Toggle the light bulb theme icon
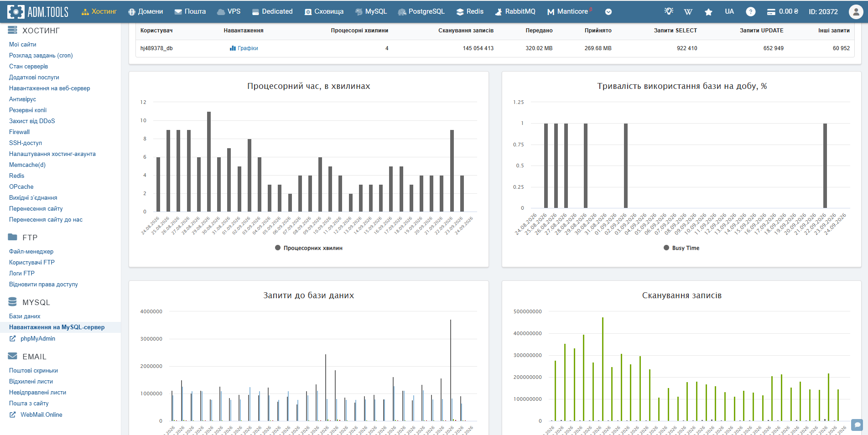This screenshot has height=435, width=868. pyautogui.click(x=668, y=11)
